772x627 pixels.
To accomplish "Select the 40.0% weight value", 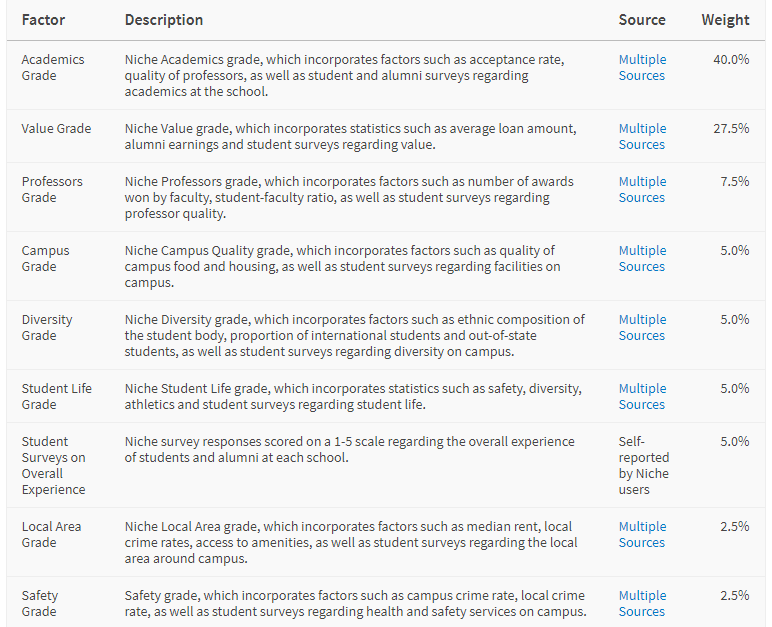I will point(731,60).
